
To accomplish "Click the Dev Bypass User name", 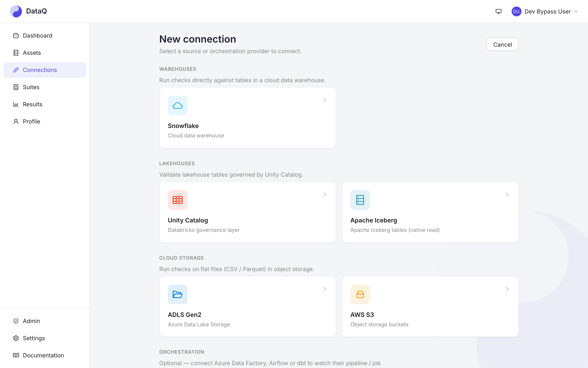I will (548, 11).
